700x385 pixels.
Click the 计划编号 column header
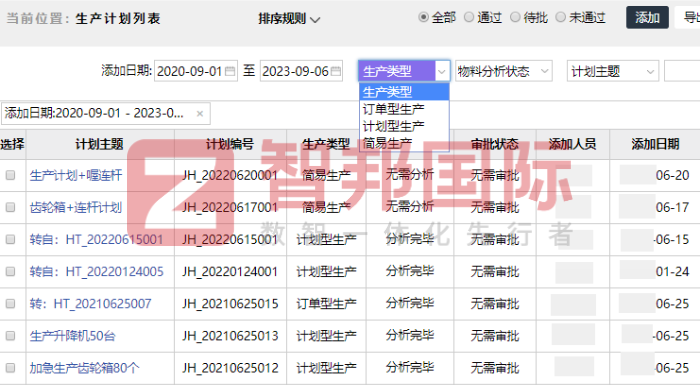(230, 144)
